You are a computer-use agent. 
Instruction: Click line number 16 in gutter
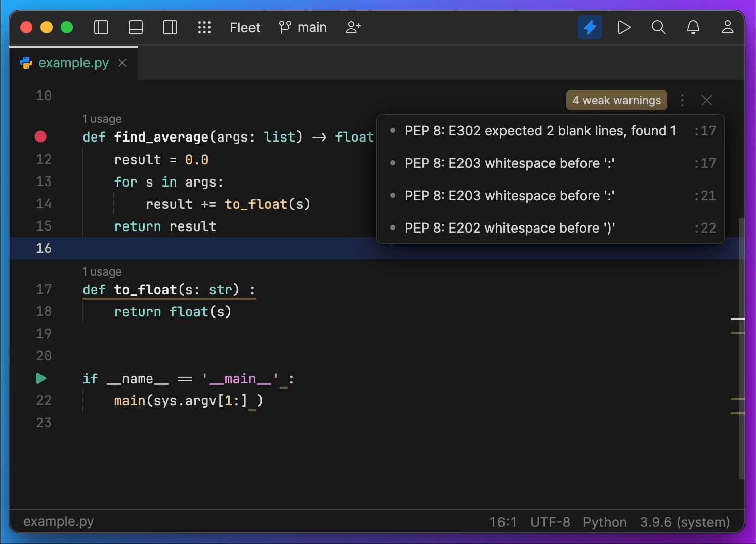click(x=44, y=248)
